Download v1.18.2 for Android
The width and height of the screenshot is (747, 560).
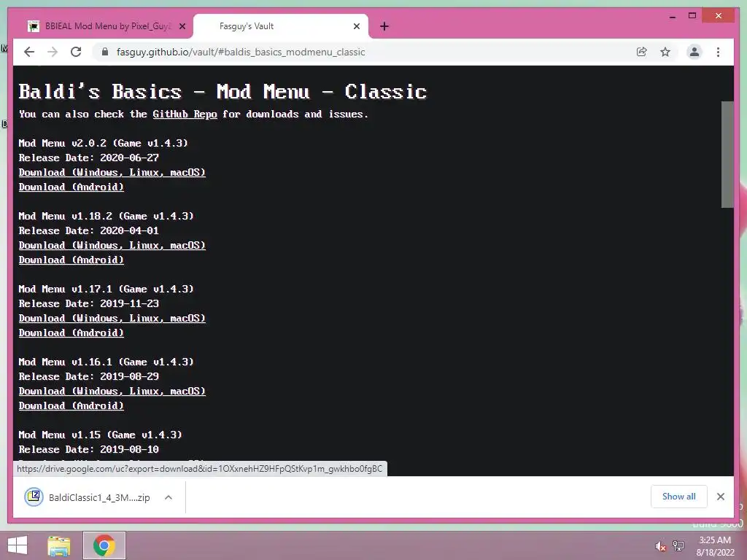click(71, 260)
